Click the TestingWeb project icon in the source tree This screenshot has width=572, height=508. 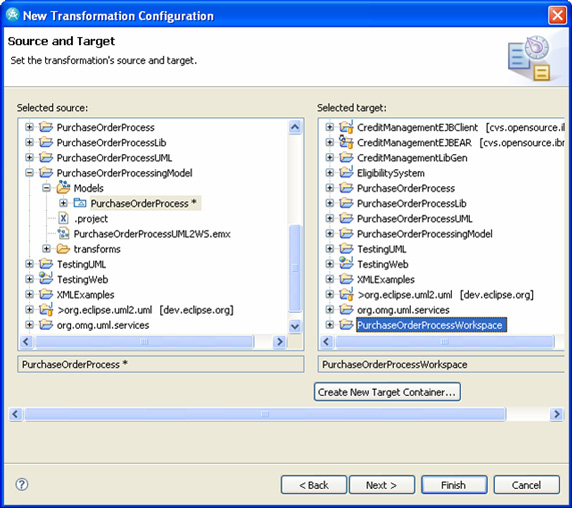pyautogui.click(x=46, y=279)
